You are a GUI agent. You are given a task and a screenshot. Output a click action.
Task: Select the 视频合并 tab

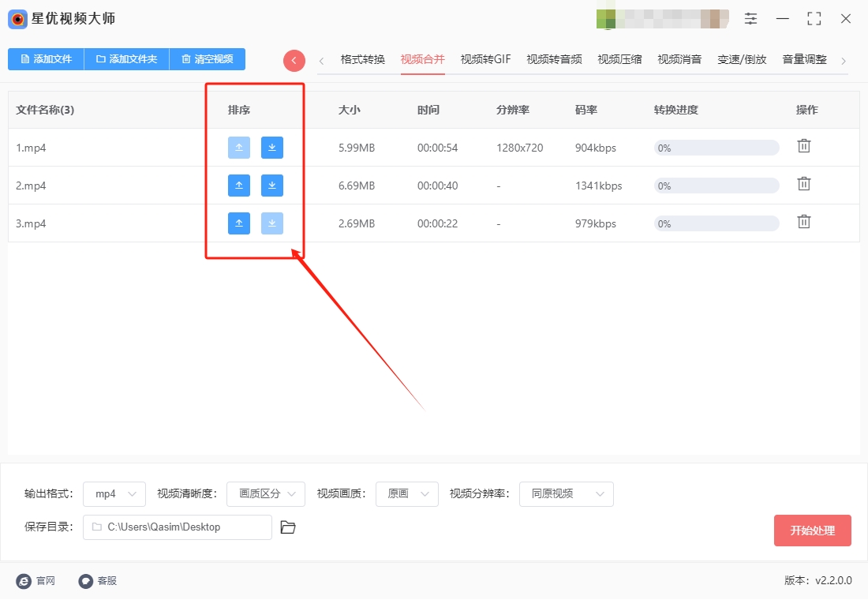coord(422,59)
